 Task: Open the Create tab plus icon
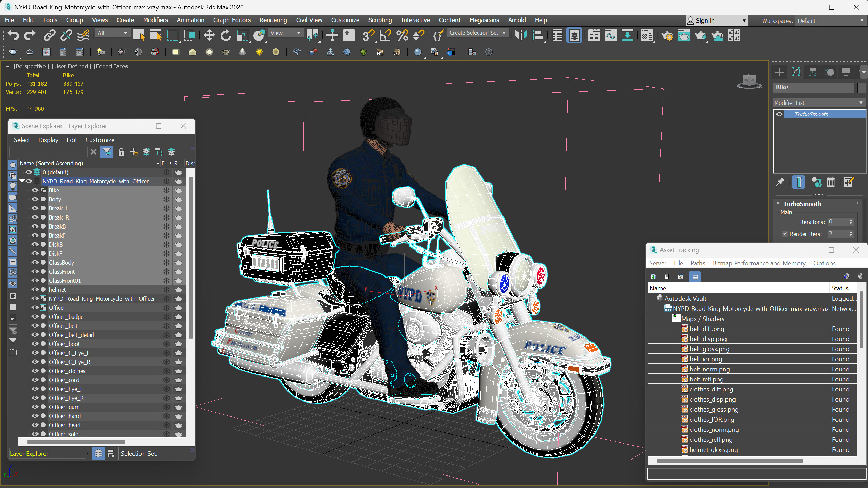(x=779, y=72)
